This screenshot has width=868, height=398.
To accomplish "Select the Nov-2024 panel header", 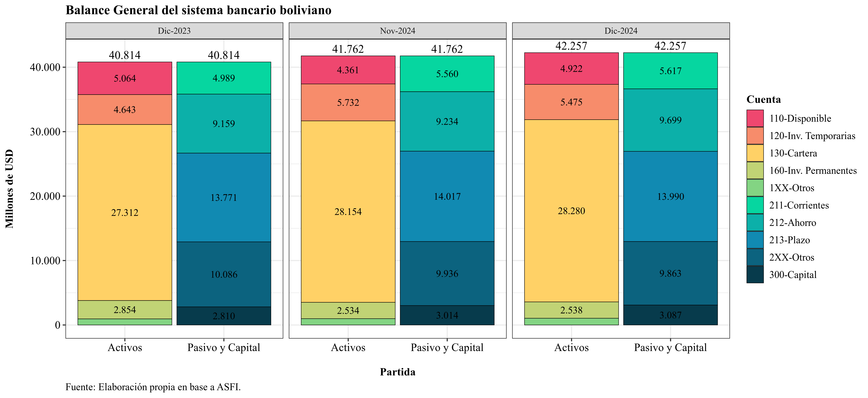I will coord(398,31).
